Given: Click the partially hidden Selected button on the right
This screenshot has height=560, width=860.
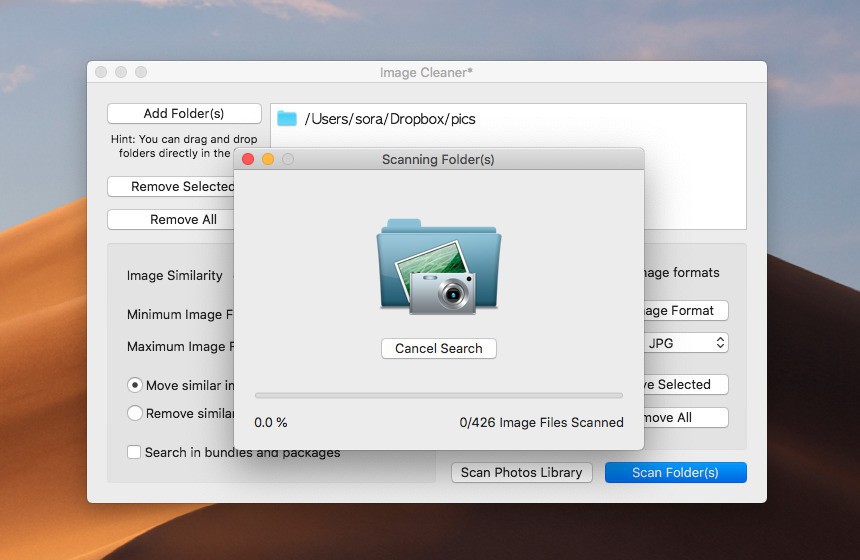Looking at the screenshot, I should click(686, 384).
